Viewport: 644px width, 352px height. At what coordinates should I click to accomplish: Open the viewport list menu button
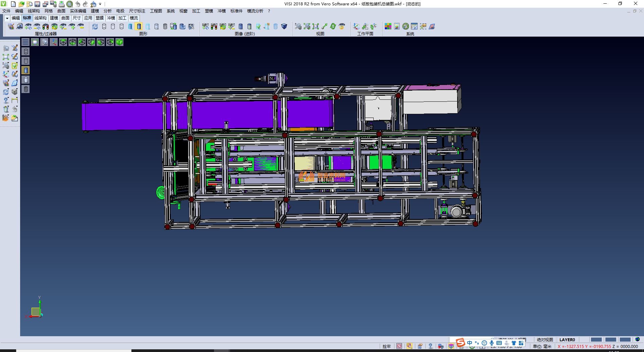[x=25, y=42]
